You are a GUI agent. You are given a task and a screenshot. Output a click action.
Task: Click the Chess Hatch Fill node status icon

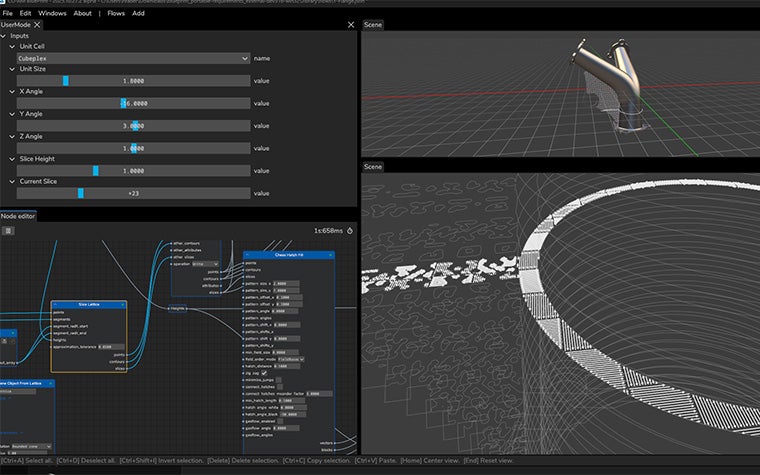(x=329, y=255)
